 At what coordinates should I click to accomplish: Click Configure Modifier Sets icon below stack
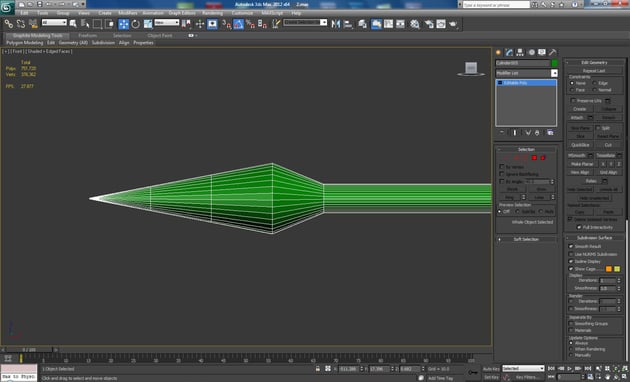tap(550, 133)
